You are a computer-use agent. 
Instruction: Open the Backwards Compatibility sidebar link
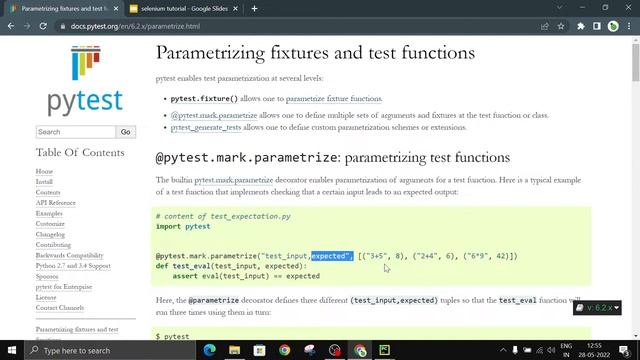(69, 256)
